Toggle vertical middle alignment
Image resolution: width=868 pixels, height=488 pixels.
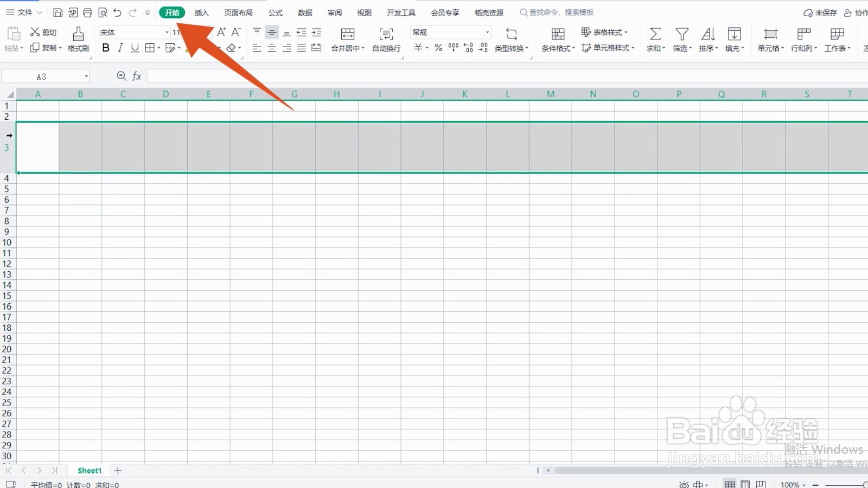[272, 32]
